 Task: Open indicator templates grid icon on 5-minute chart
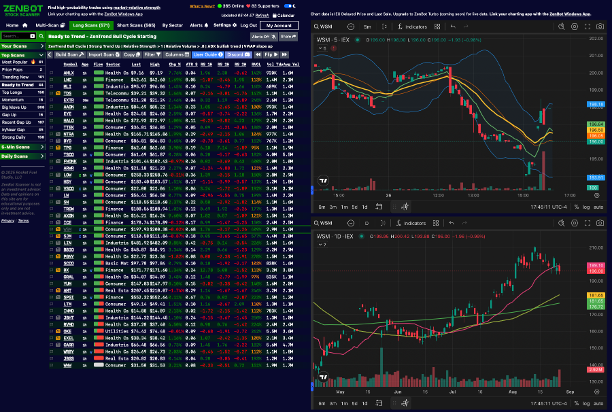[437, 27]
